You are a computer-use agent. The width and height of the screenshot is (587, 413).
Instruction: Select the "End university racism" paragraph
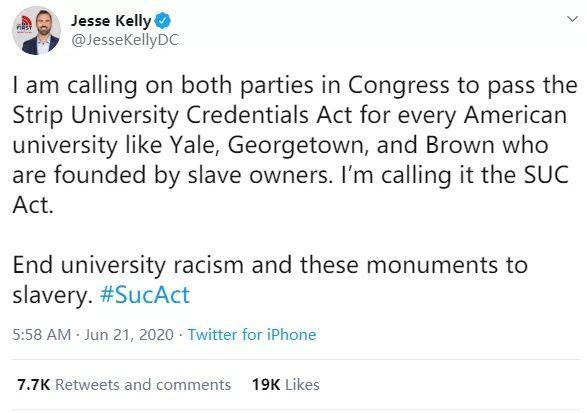point(270,280)
